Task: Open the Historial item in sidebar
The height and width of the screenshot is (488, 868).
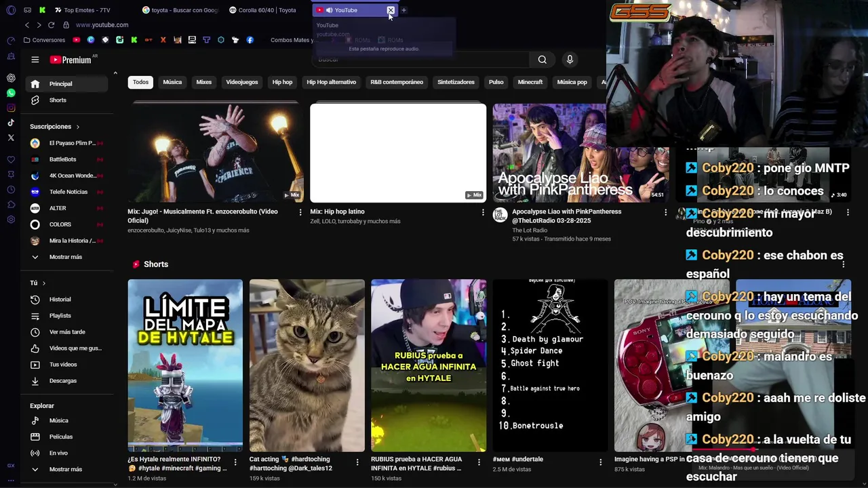Action: [x=66, y=300]
